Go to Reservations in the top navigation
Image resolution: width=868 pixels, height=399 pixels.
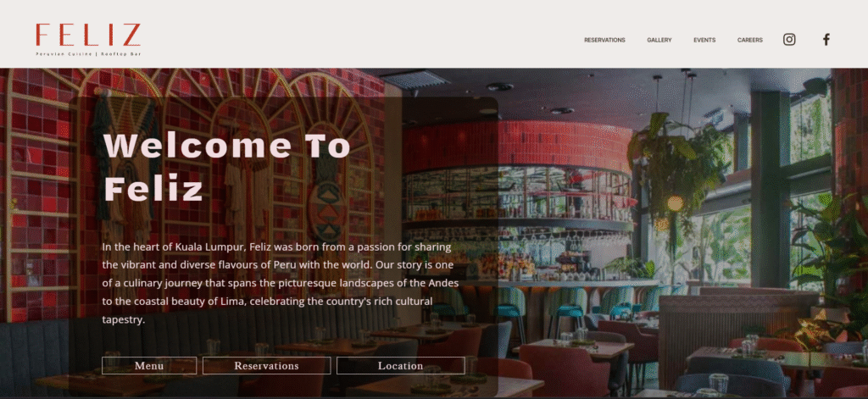click(x=604, y=40)
